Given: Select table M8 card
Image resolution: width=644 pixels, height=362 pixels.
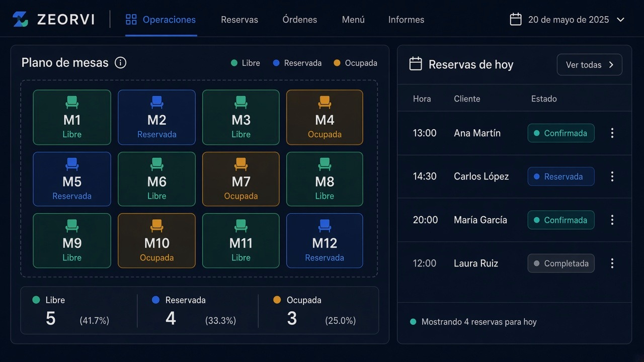Looking at the screenshot, I should click(x=325, y=179).
